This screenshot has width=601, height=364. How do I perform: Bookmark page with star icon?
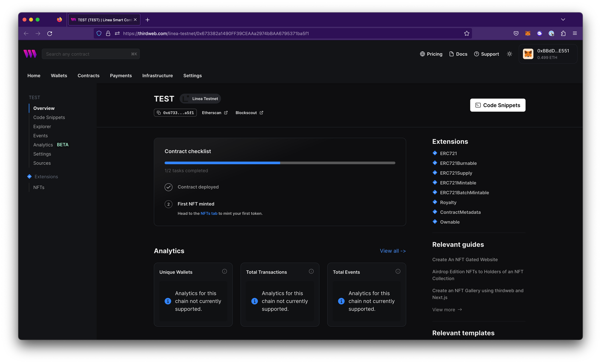point(467,33)
